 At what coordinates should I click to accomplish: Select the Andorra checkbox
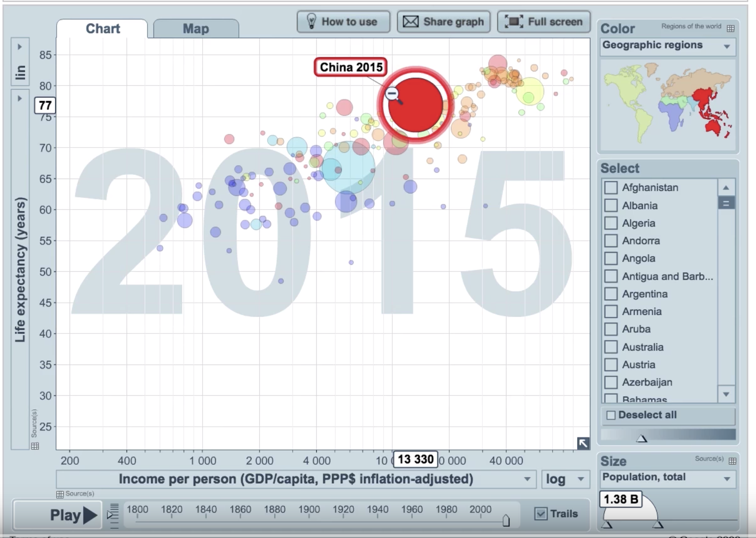coord(611,241)
